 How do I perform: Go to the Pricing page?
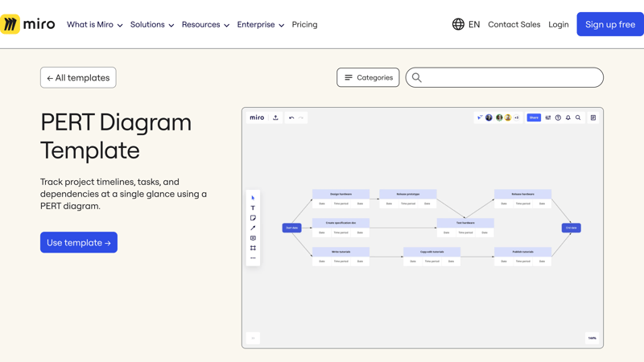click(x=305, y=25)
